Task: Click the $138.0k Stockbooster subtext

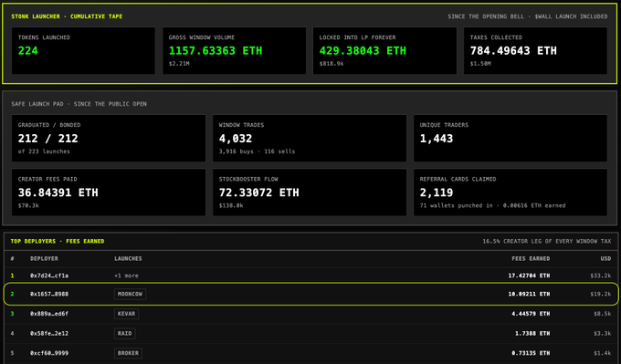Action: (231, 206)
